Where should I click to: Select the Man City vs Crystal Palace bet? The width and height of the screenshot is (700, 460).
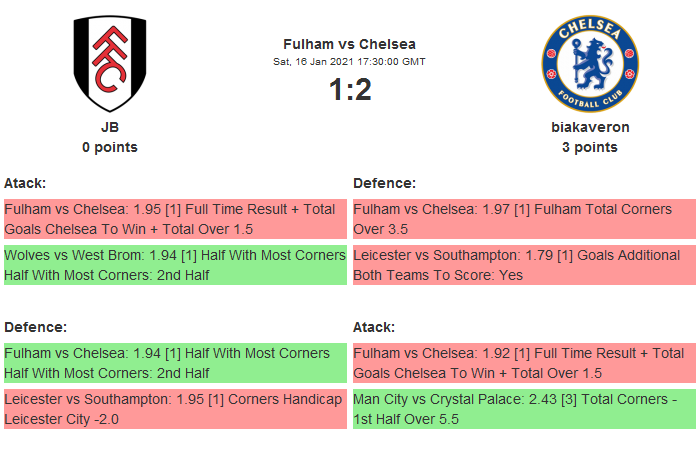point(524,409)
